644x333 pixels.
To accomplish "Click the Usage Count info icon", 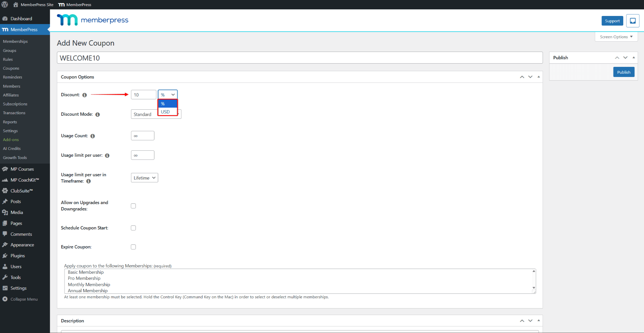I will click(93, 136).
